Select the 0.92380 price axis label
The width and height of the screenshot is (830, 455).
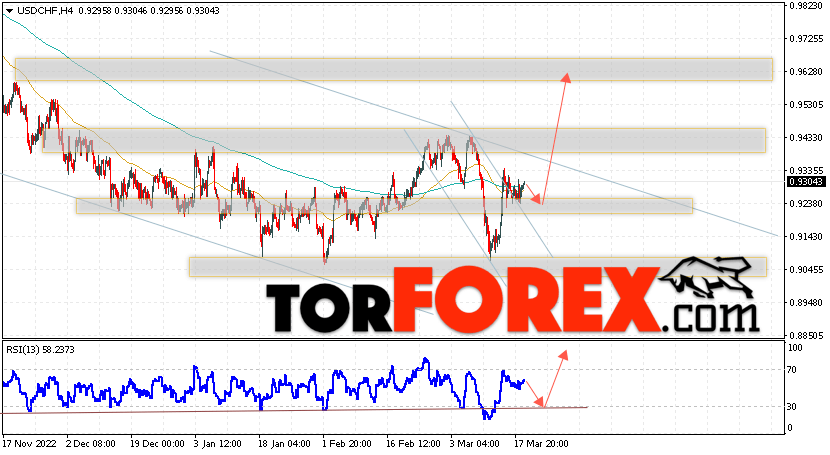806,204
